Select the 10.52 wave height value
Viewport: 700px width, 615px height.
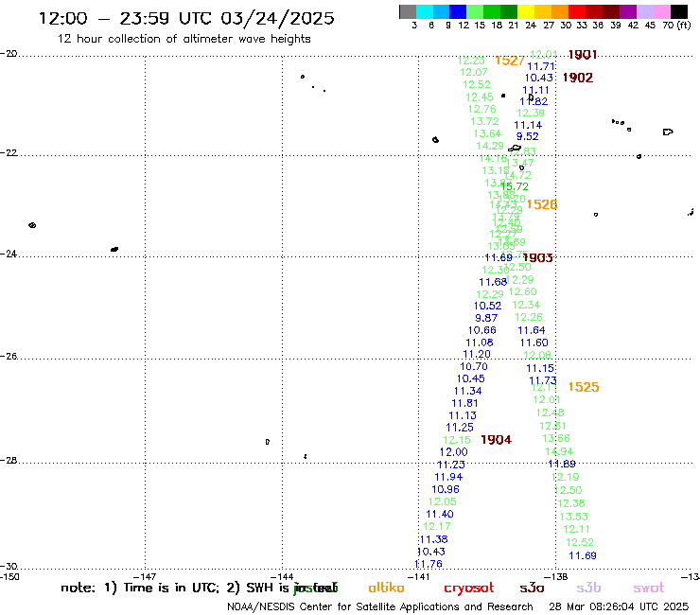coord(487,306)
